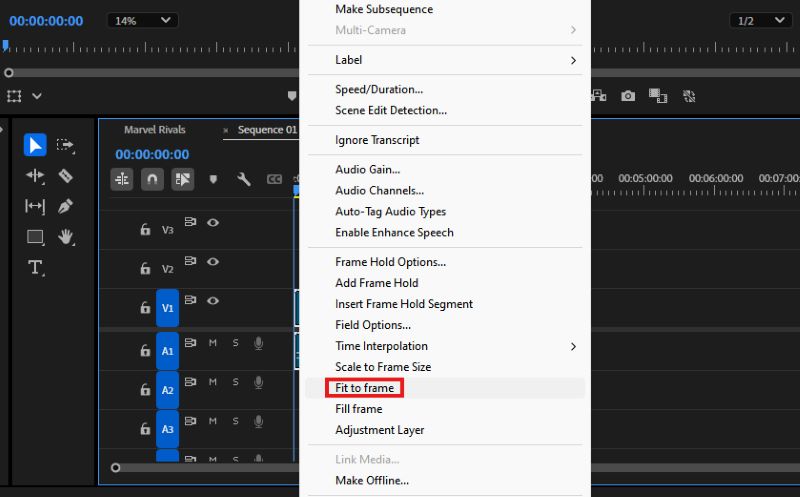
Task: Toggle lock on track A3
Action: pos(145,429)
